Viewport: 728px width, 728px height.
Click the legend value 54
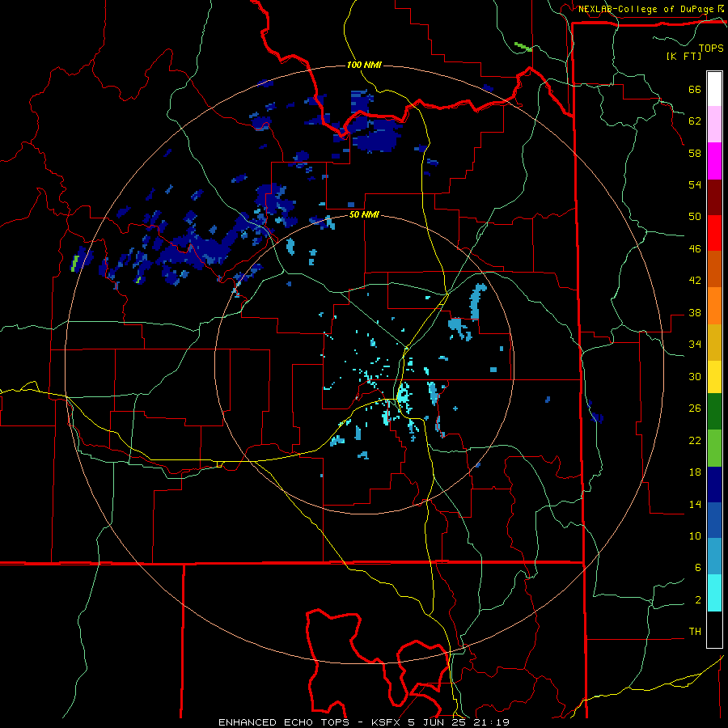click(695, 184)
